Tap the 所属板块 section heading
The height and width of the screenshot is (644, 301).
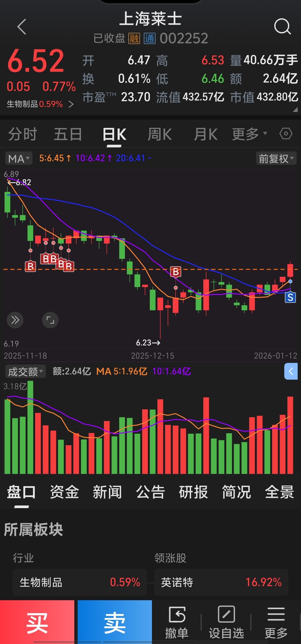pos(33,529)
